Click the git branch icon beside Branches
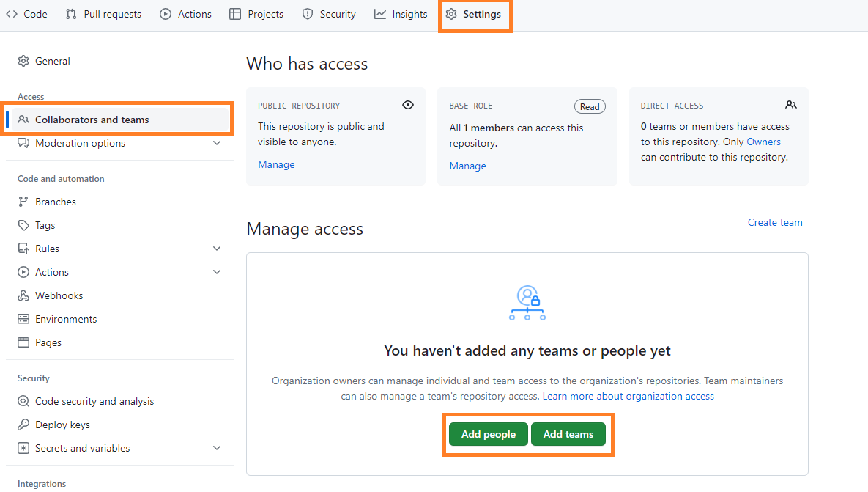The height and width of the screenshot is (492, 868). click(23, 202)
